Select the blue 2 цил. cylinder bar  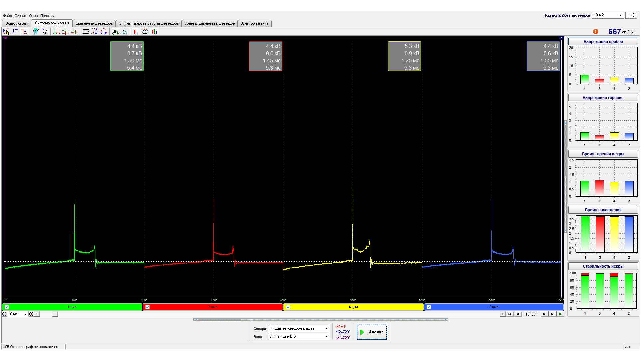pyautogui.click(x=494, y=307)
